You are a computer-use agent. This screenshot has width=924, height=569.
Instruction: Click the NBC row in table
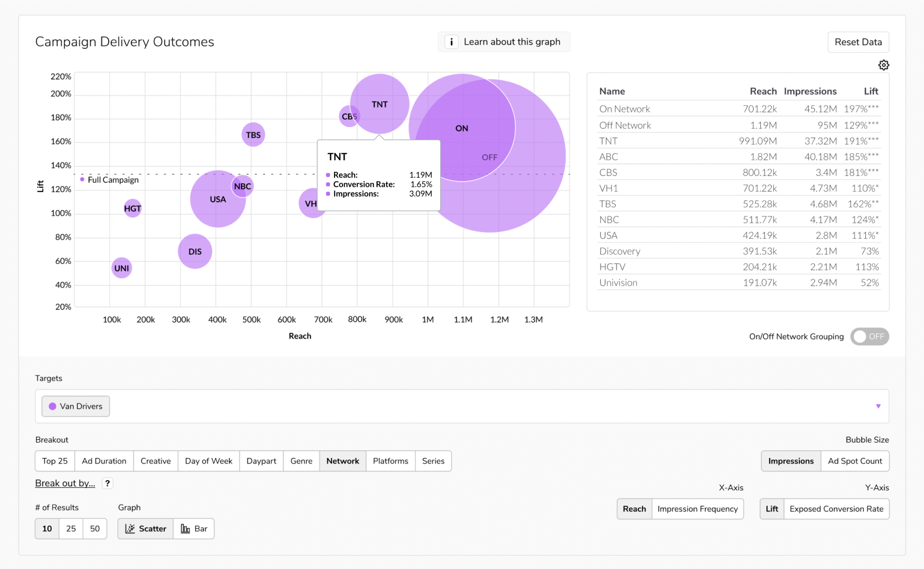pyautogui.click(x=739, y=220)
